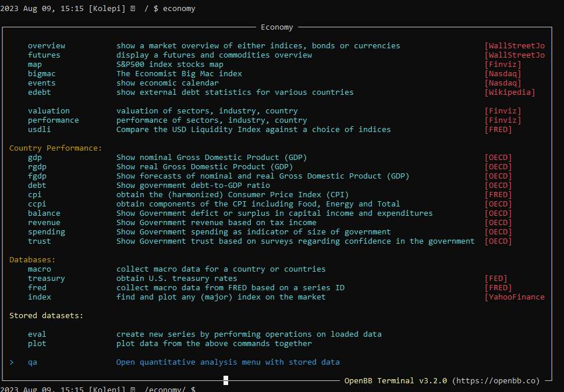Select the 'treasury' command name
The width and height of the screenshot is (564, 392).
pos(47,279)
